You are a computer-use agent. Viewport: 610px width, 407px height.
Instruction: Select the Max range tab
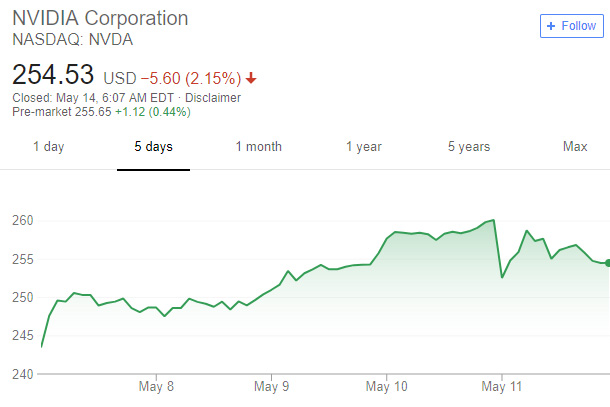click(x=575, y=147)
